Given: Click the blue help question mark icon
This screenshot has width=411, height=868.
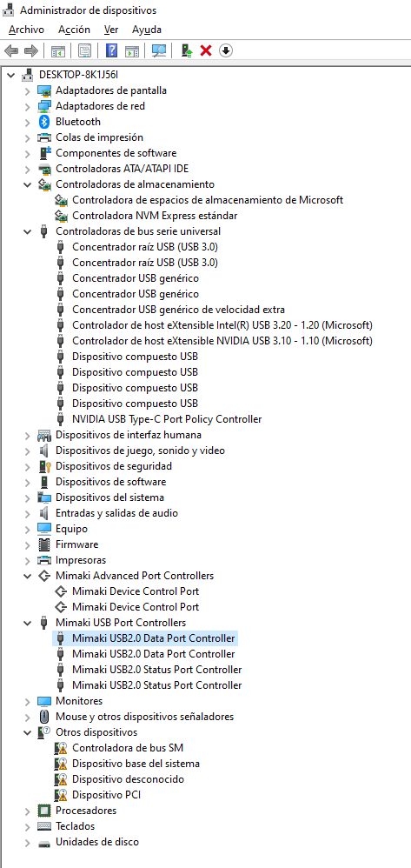Looking at the screenshot, I should (x=112, y=51).
